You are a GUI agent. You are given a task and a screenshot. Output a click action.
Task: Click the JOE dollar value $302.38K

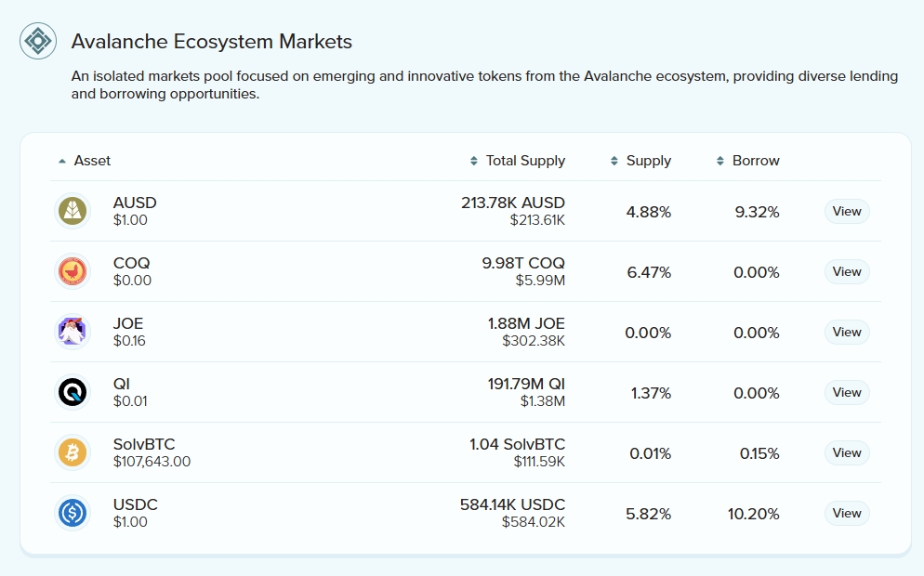point(534,340)
